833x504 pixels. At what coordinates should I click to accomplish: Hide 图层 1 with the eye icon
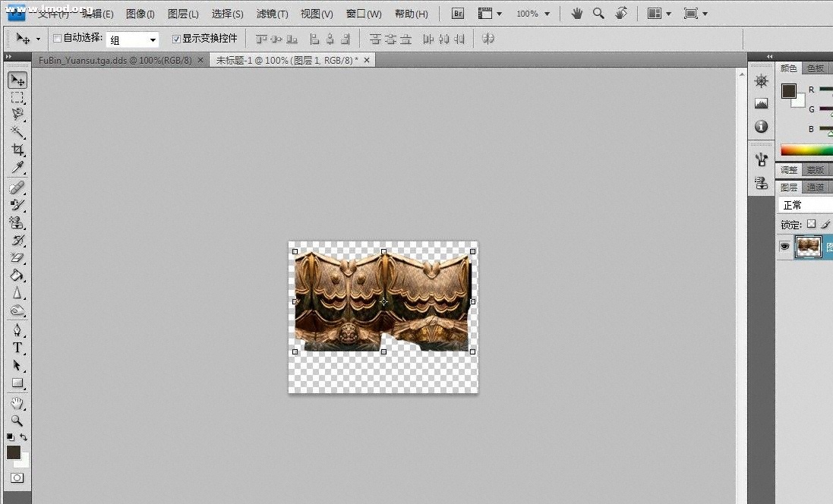784,246
